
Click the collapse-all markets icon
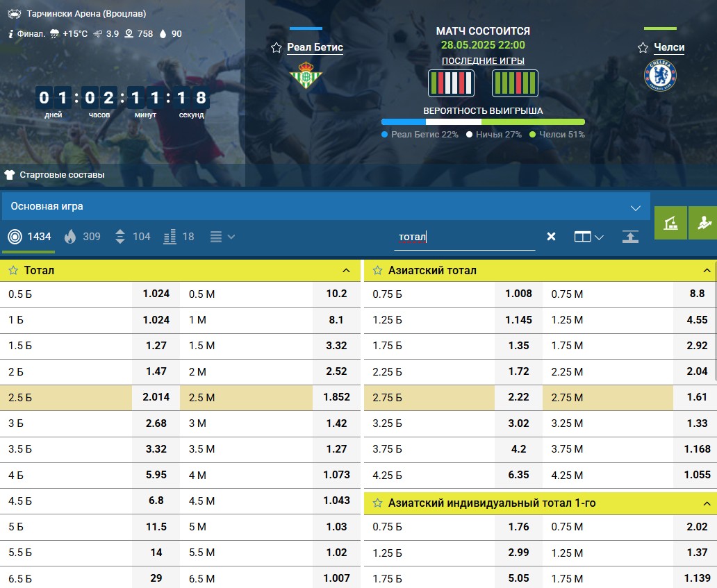click(630, 236)
